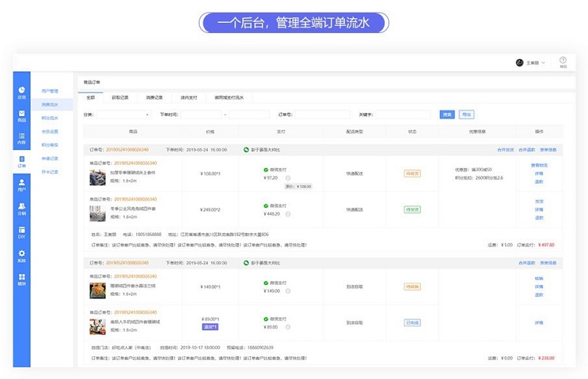
Task: Switch to the 消费记录 tab
Action: (154, 97)
